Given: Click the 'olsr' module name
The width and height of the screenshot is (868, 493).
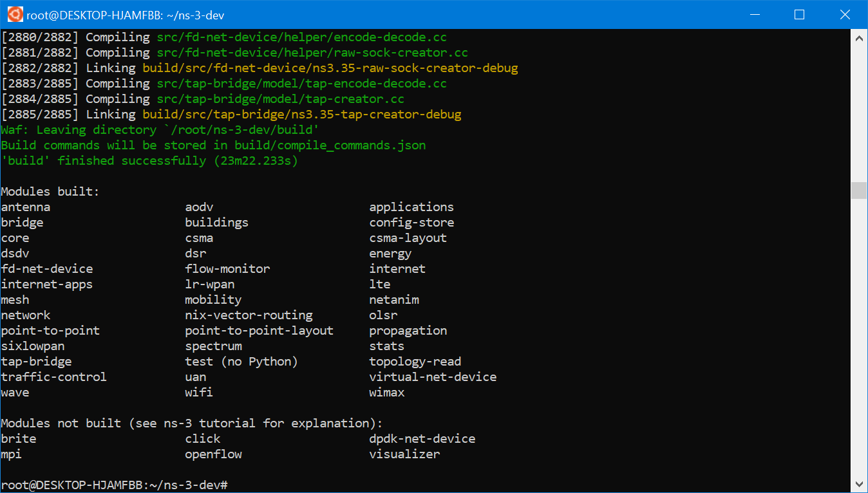Looking at the screenshot, I should 383,315.
